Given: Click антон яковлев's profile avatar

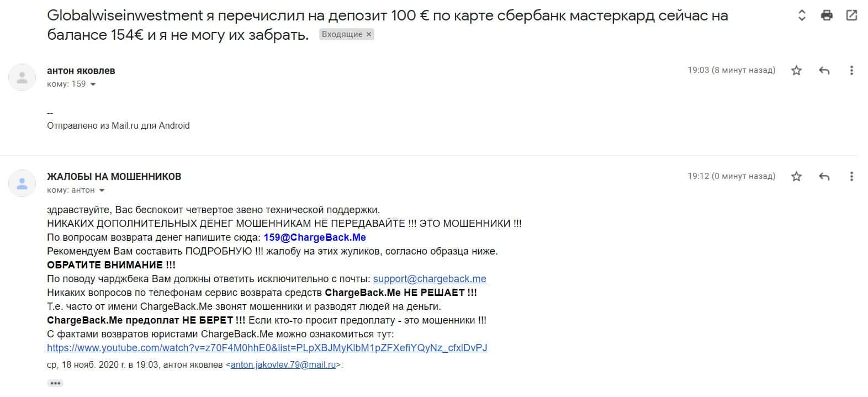Looking at the screenshot, I should [x=22, y=77].
